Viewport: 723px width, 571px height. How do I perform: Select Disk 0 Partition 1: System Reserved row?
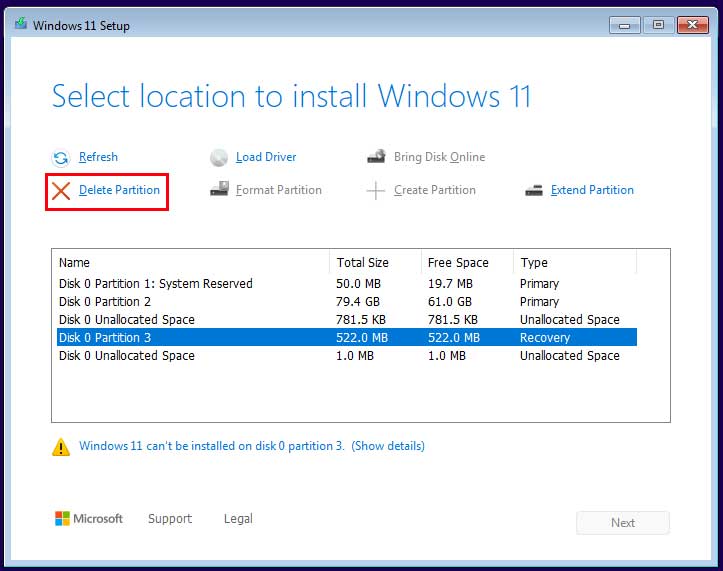[347, 284]
